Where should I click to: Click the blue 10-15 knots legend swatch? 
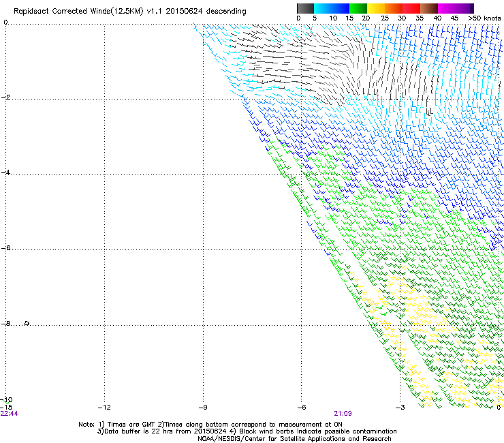(x=341, y=8)
